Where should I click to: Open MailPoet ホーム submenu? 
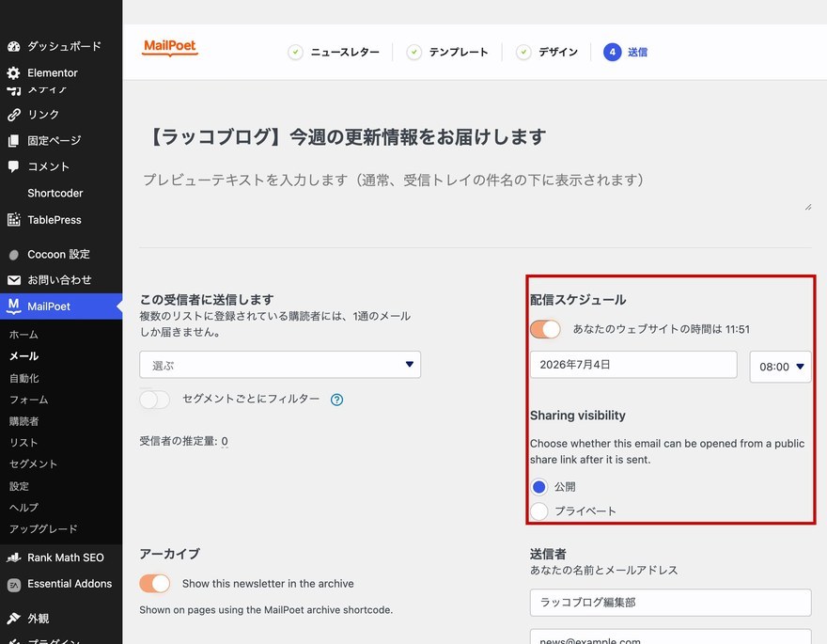pos(23,335)
